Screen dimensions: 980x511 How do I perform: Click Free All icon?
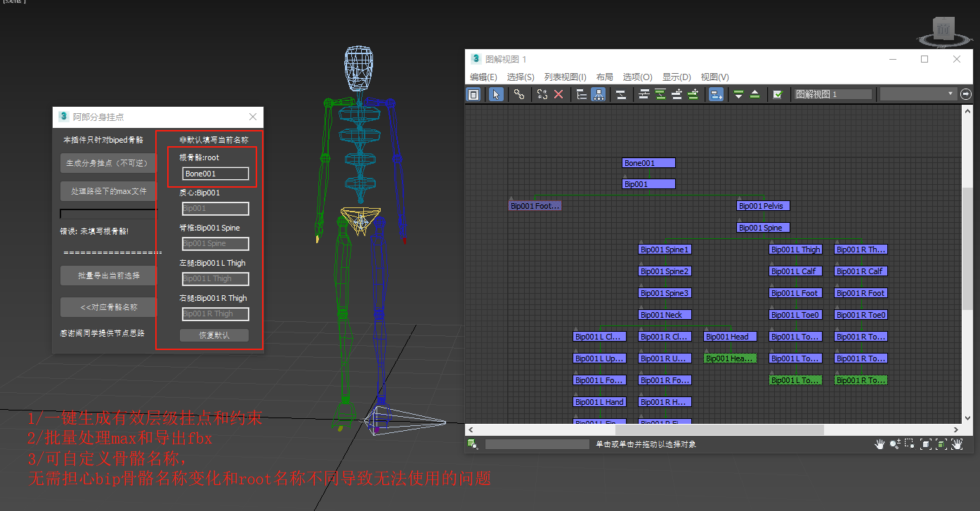(677, 94)
